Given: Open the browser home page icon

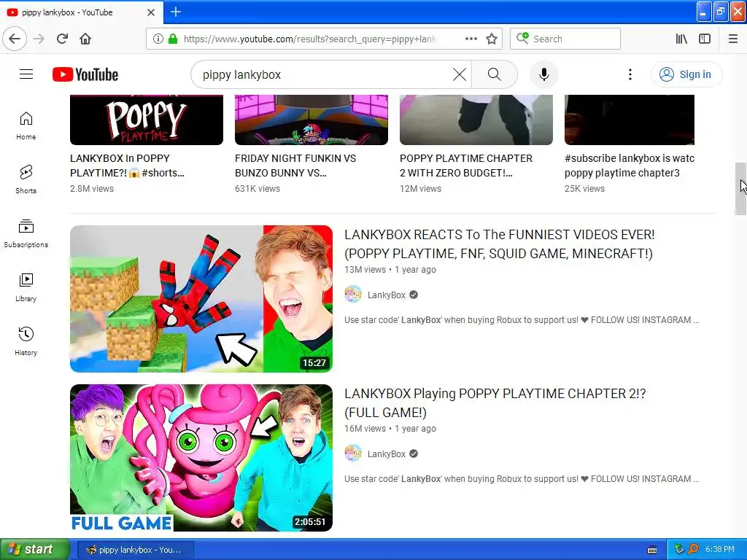Looking at the screenshot, I should click(85, 39).
